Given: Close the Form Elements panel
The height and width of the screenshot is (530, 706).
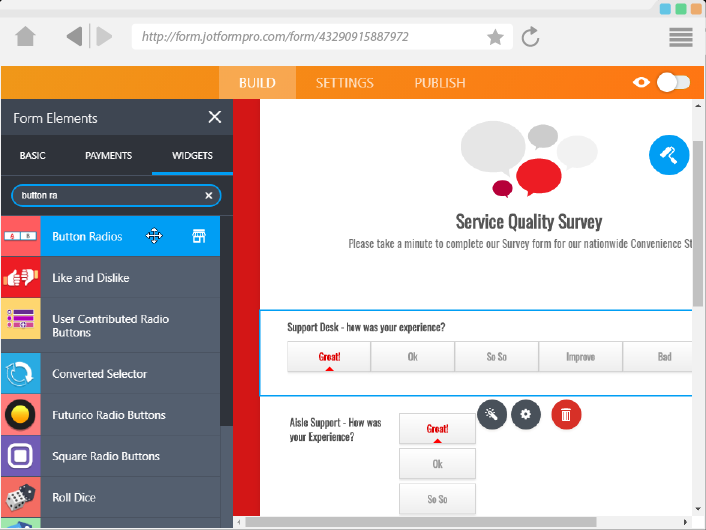Looking at the screenshot, I should (215, 117).
